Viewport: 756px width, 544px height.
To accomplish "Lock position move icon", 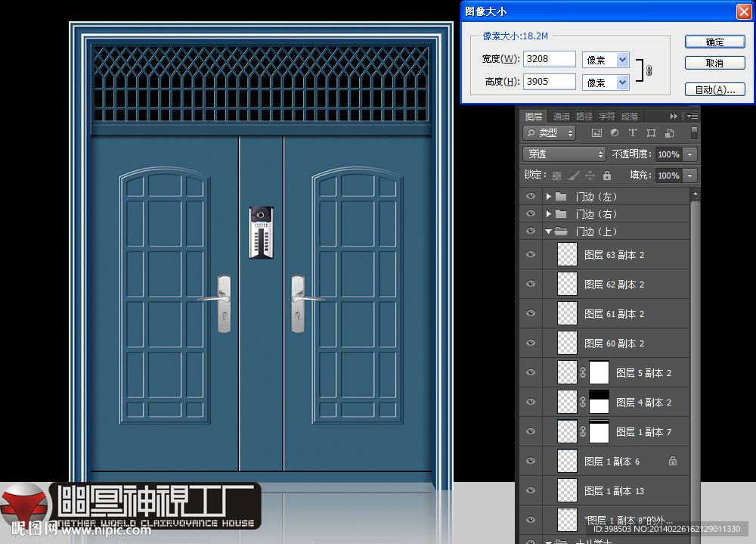I will tap(590, 176).
